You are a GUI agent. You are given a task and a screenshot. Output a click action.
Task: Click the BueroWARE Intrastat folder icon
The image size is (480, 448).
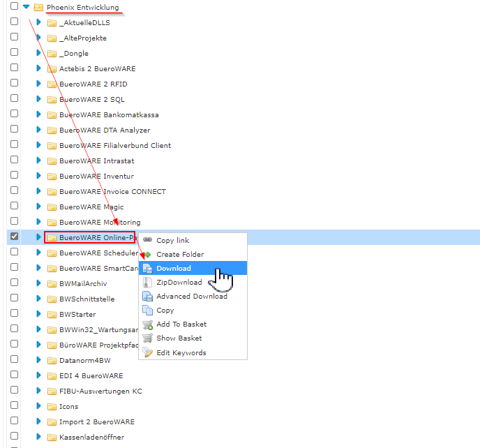(52, 161)
